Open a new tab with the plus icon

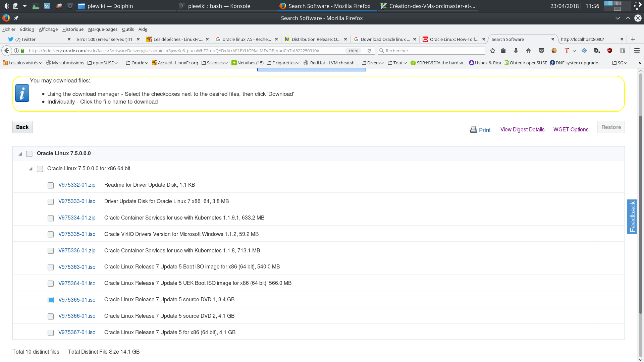tap(633, 39)
